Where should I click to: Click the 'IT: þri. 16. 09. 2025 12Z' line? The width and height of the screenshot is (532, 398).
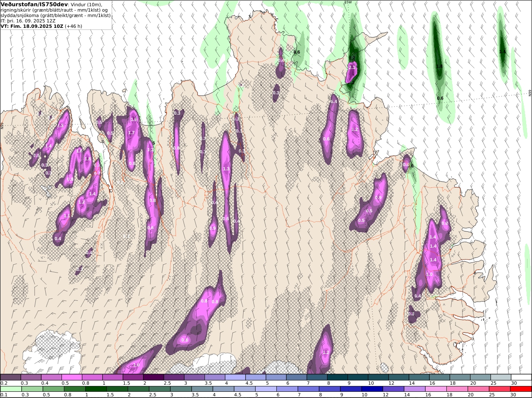[28, 20]
